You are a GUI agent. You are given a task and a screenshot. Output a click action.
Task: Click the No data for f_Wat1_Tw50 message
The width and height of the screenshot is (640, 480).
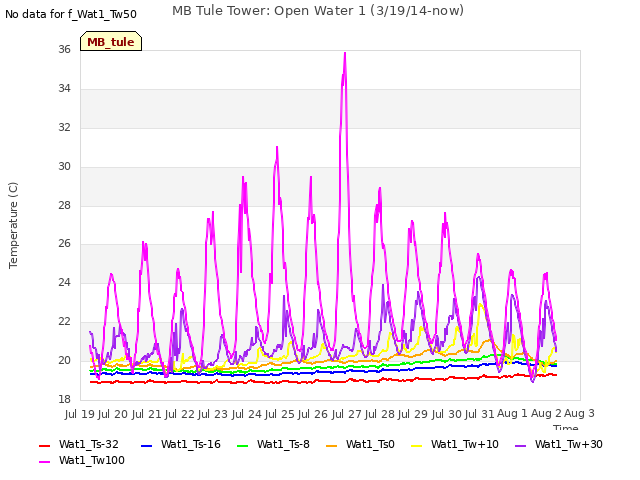[x=71, y=14]
